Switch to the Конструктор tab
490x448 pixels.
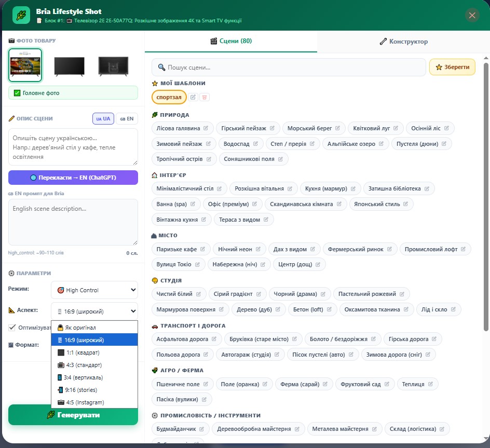[403, 42]
